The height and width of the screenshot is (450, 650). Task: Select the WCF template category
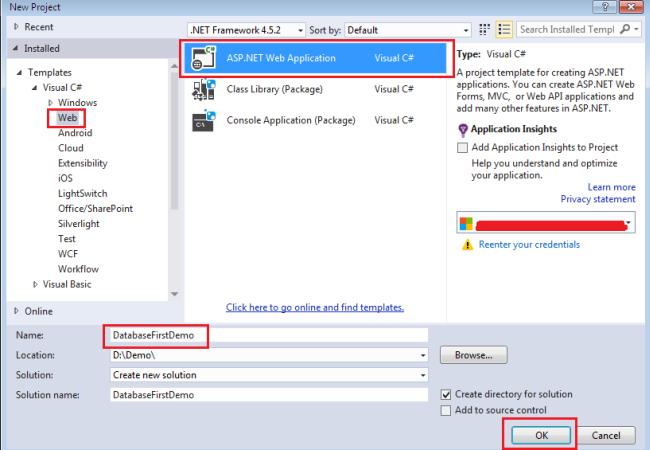[x=68, y=254]
